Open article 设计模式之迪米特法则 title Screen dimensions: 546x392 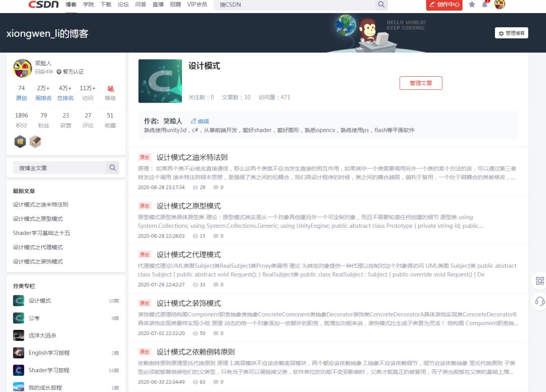[192, 157]
